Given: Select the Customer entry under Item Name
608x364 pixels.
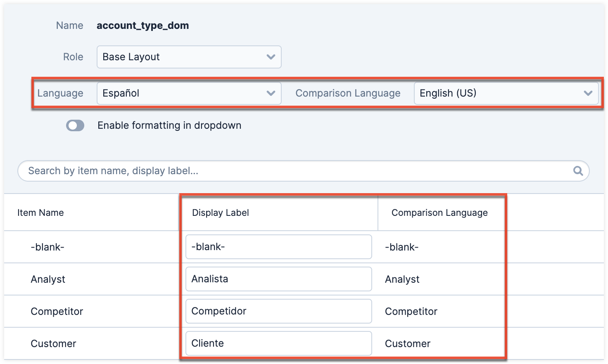Looking at the screenshot, I should pyautogui.click(x=53, y=344).
